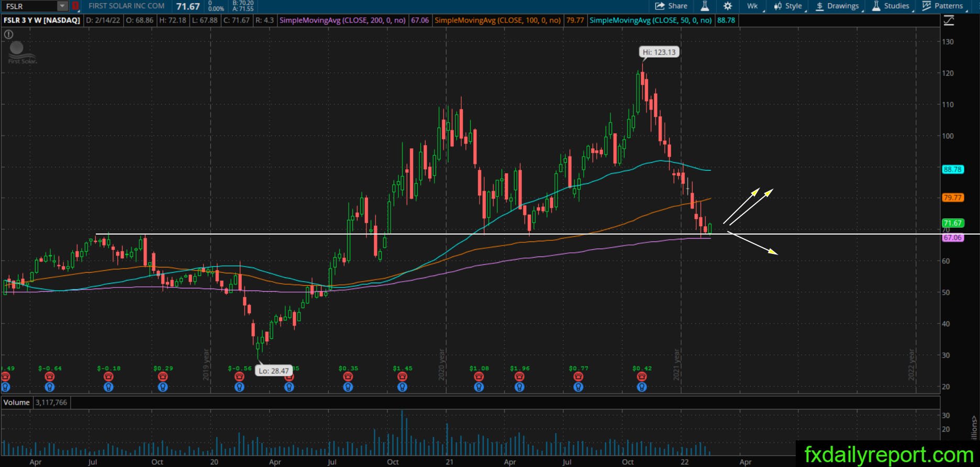Open the Style dropdown menu
The width and height of the screenshot is (980, 467).
[x=789, y=6]
